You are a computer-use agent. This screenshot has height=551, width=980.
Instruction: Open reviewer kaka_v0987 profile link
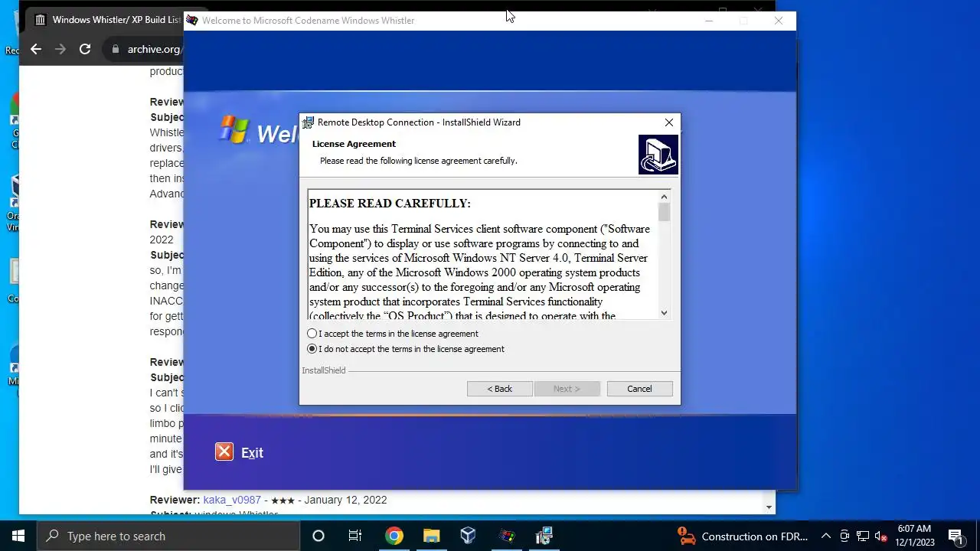[232, 500]
